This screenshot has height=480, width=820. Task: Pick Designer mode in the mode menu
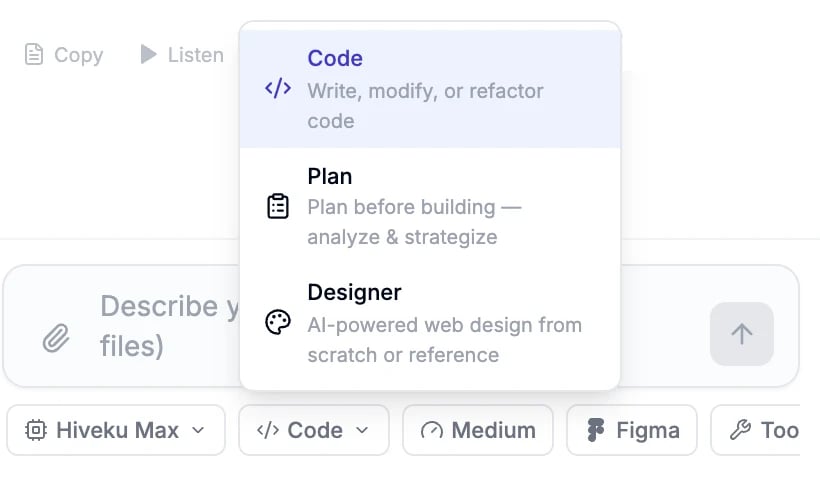(x=430, y=323)
